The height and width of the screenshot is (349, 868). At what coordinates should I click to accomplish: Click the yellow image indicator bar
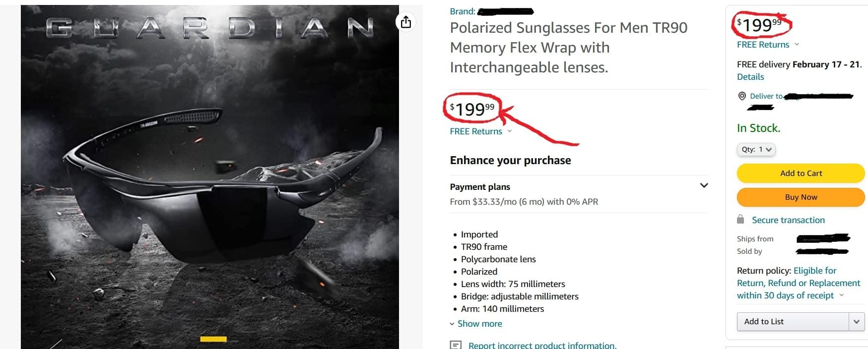coord(213,339)
